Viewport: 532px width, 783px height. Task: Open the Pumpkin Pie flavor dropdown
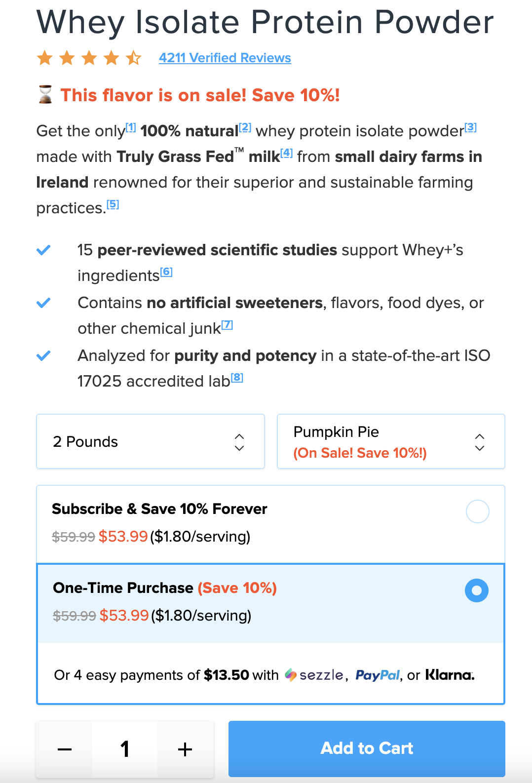tap(390, 441)
